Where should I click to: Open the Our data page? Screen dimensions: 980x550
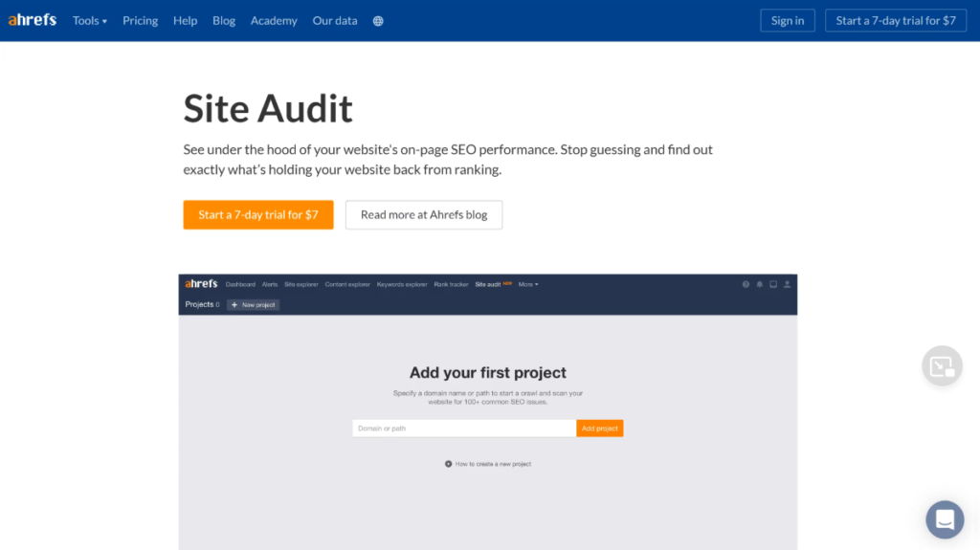click(x=335, y=21)
